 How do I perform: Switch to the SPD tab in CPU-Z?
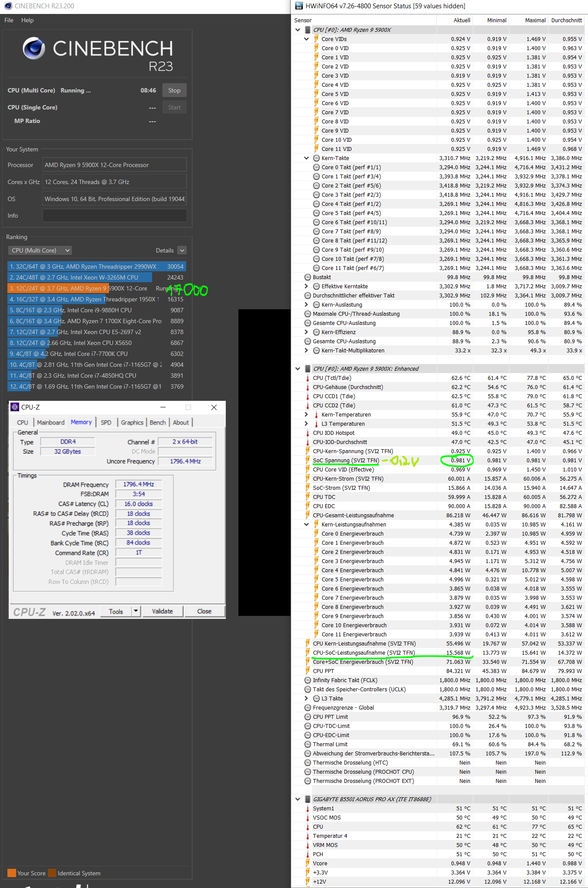click(106, 422)
